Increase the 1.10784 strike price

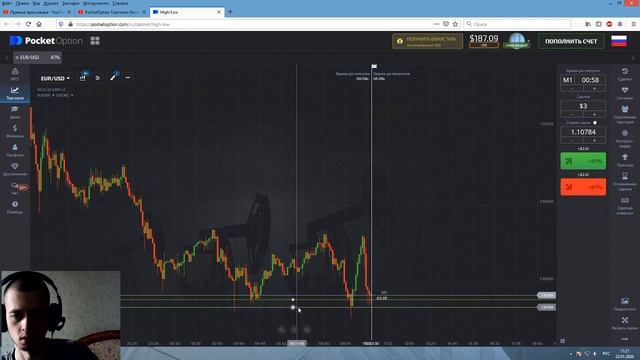(x=594, y=140)
